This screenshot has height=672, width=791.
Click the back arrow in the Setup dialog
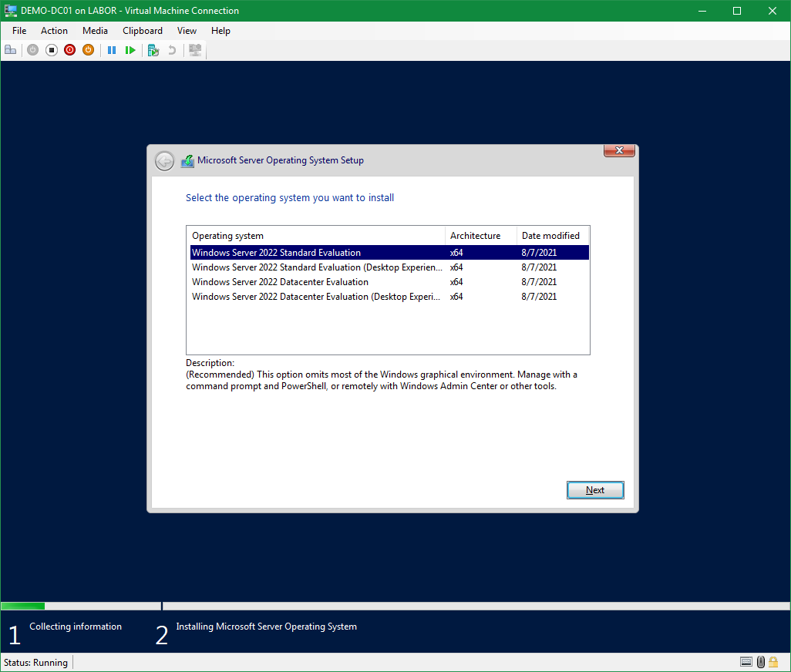tap(164, 160)
